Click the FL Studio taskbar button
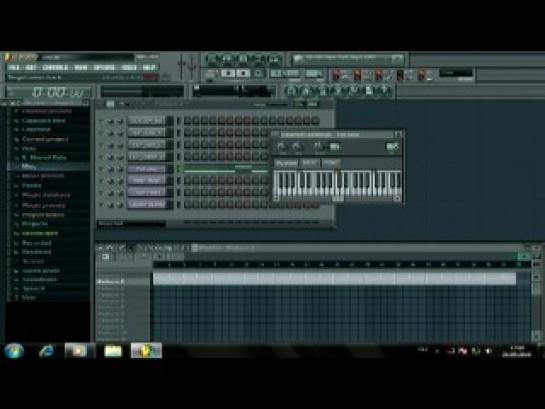Viewport: 545px width, 409px height. [146, 350]
